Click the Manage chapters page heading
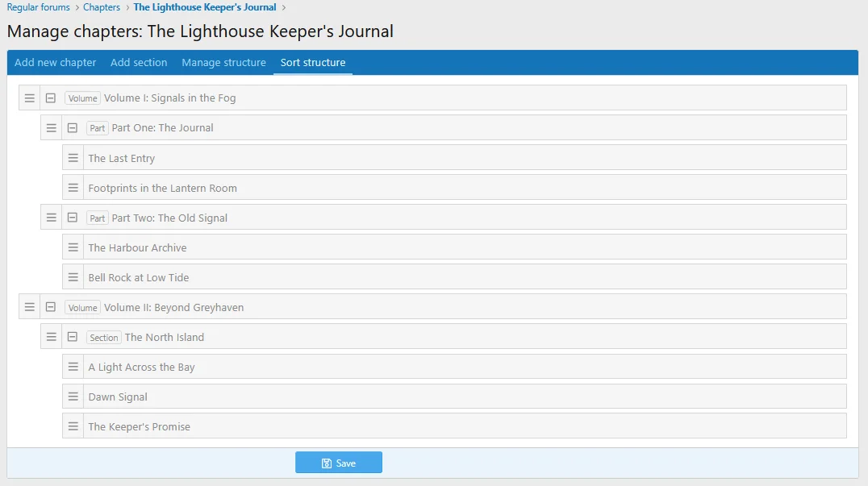868x486 pixels. click(200, 31)
